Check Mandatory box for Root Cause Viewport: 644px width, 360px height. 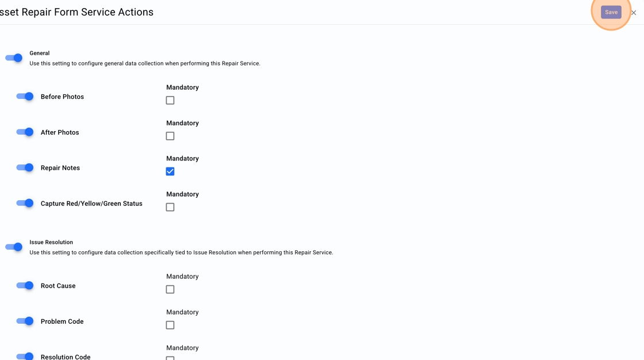(x=170, y=290)
